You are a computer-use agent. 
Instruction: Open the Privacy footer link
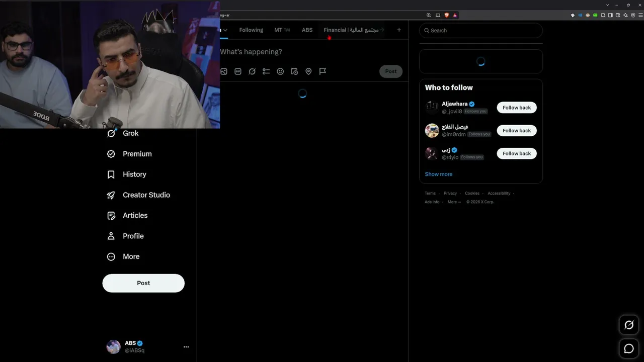pos(450,194)
